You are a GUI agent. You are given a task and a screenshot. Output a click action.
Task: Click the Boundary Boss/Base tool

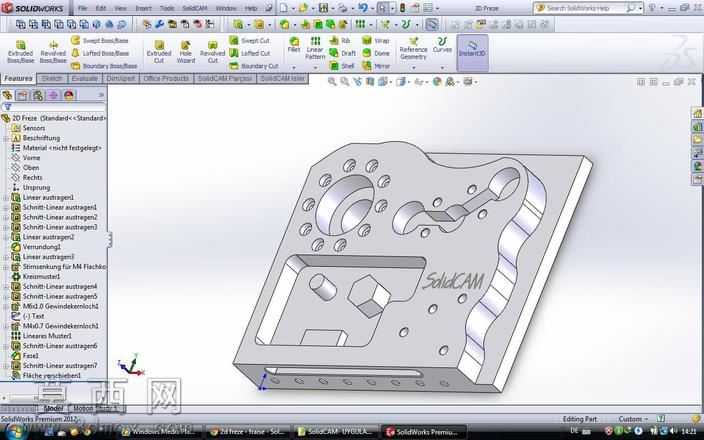tap(104, 66)
